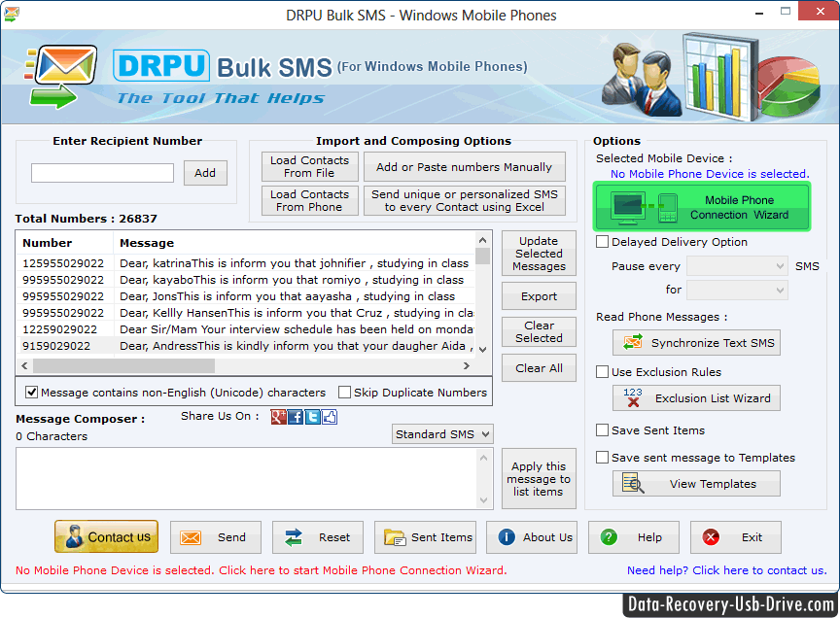Click Add recipient number button
This screenshot has width=840, height=618.
(205, 173)
